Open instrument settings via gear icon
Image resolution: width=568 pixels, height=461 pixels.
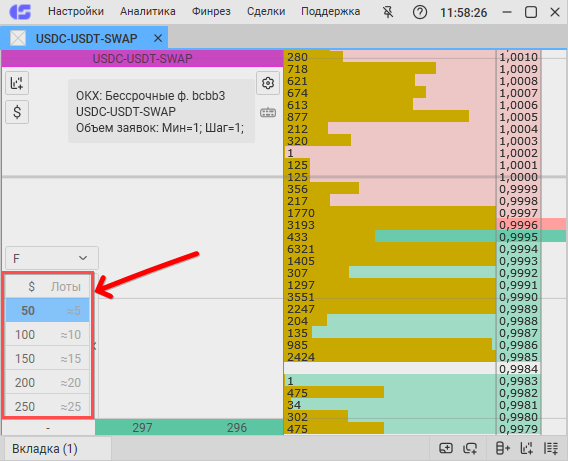(268, 83)
